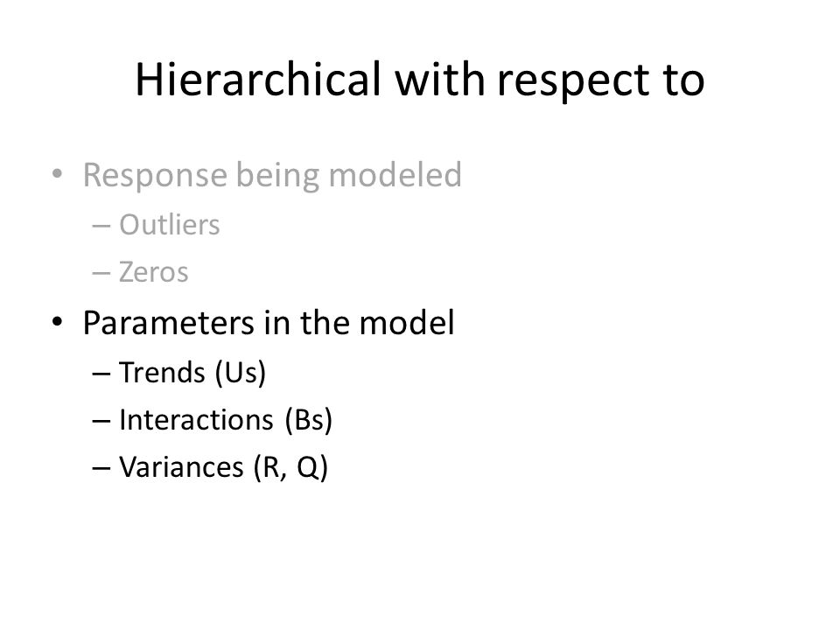
Task: Click the 'Interactions (Bs)' sub-bullet
Action: click(x=226, y=420)
